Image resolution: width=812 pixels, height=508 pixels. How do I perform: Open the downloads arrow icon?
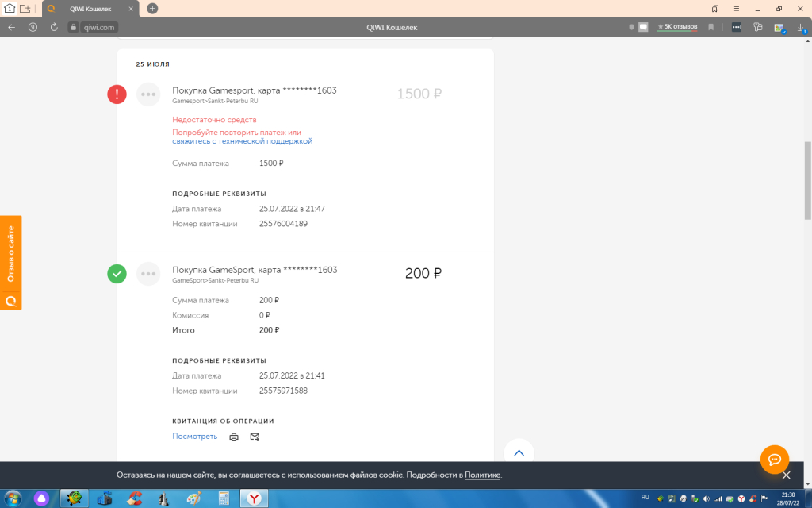coord(801,28)
